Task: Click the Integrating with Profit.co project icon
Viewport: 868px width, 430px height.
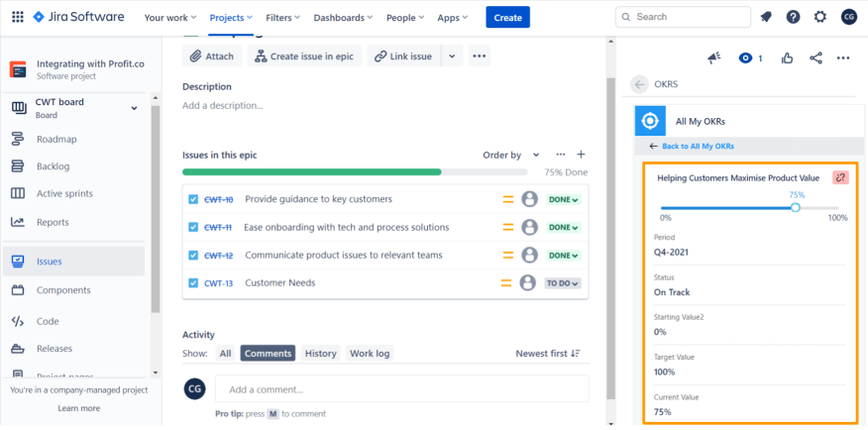Action: (x=18, y=69)
